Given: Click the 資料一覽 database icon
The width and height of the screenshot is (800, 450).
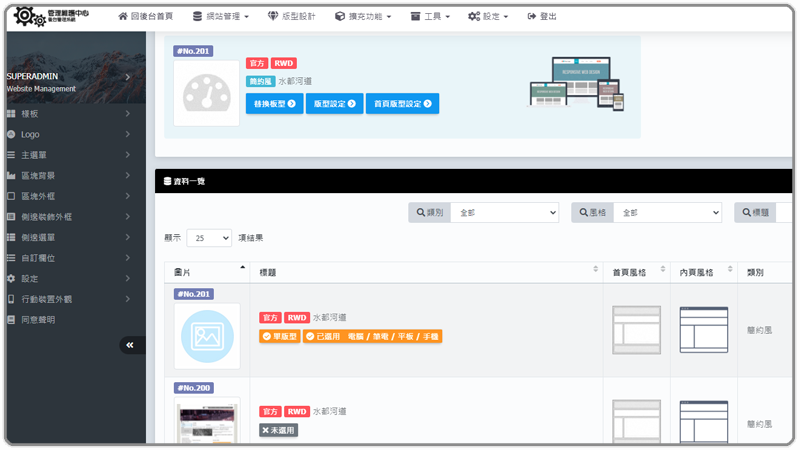Looking at the screenshot, I should [x=167, y=181].
